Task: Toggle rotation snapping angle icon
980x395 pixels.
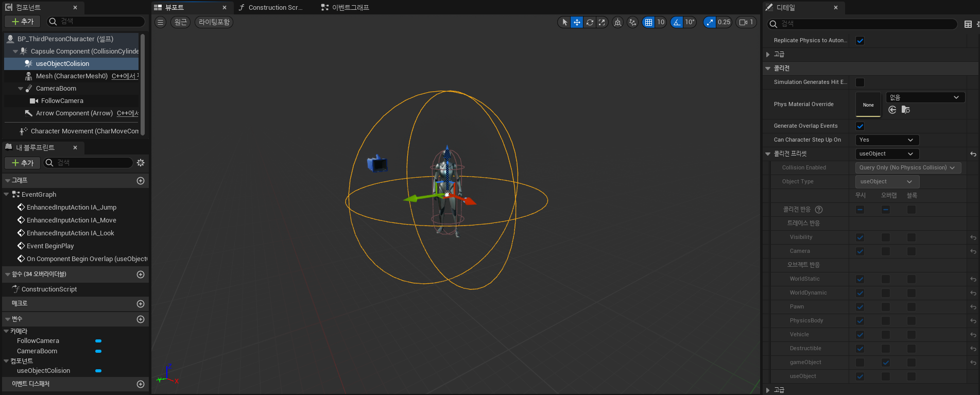Action: click(677, 22)
